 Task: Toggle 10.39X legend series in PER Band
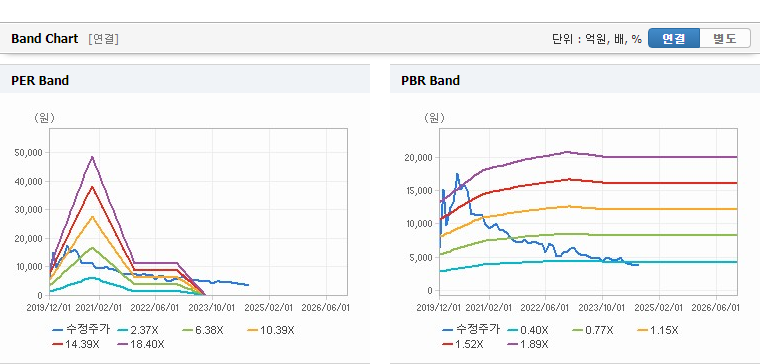270,330
